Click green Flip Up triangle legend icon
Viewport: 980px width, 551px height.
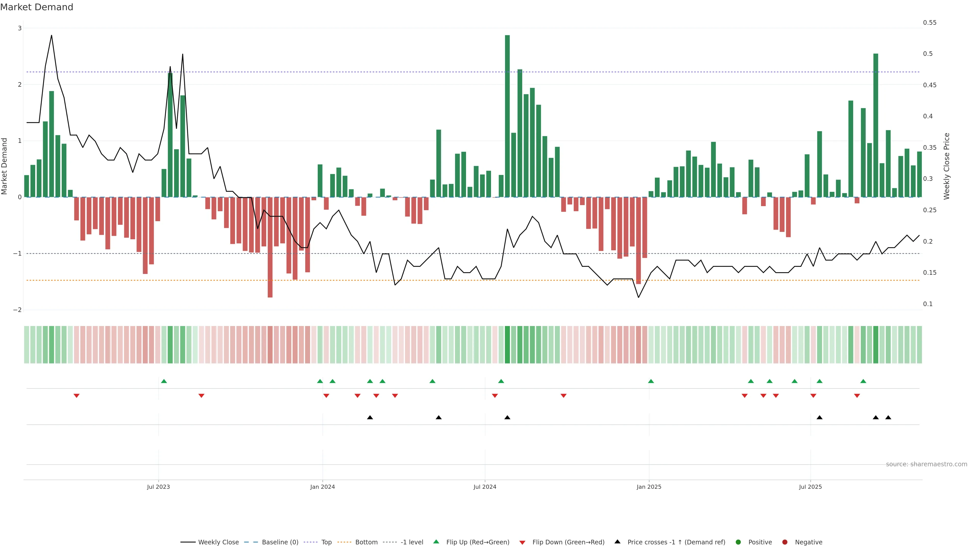coord(436,542)
